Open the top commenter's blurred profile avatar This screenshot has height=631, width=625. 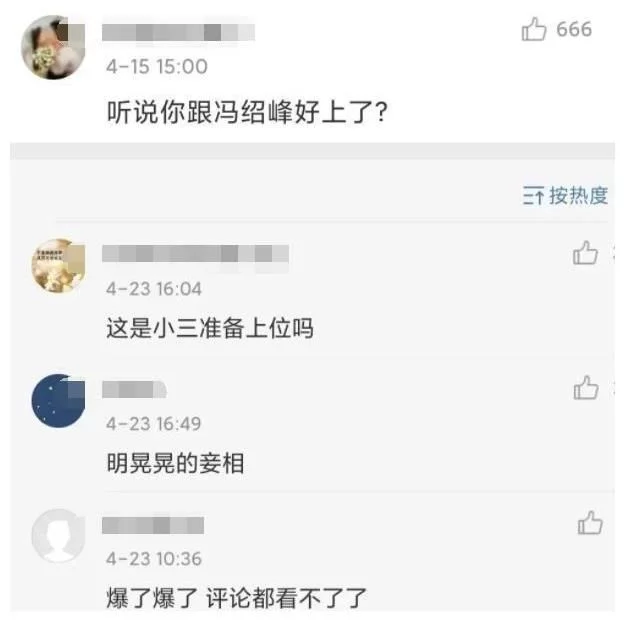coord(53,47)
